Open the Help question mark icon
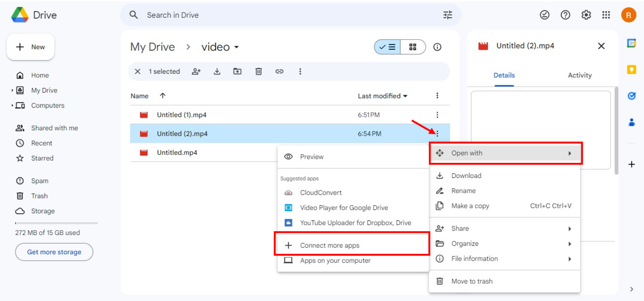 [566, 15]
